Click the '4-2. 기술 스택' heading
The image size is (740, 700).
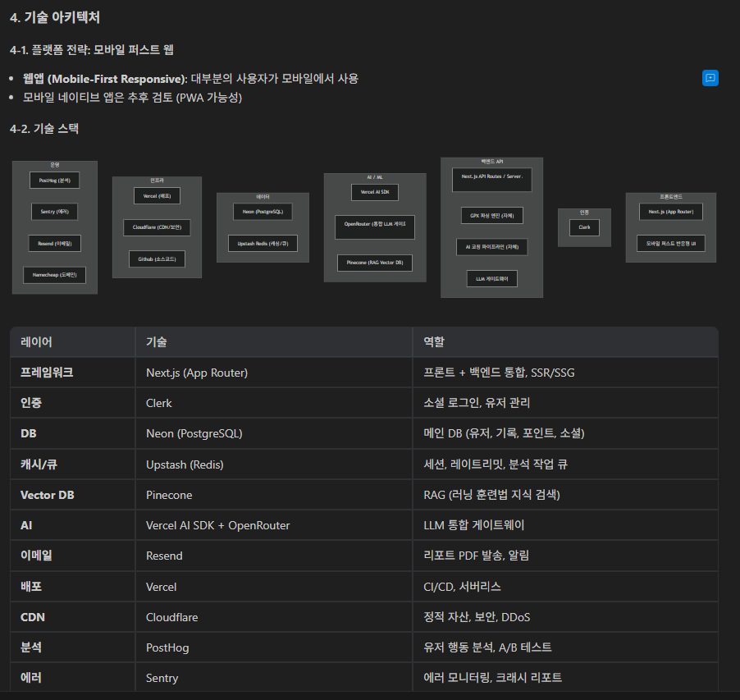click(x=43, y=128)
